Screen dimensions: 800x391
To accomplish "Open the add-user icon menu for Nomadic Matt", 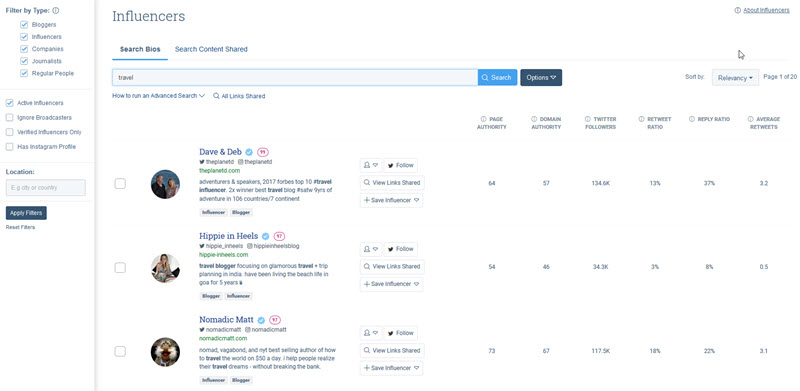I will pyautogui.click(x=370, y=333).
